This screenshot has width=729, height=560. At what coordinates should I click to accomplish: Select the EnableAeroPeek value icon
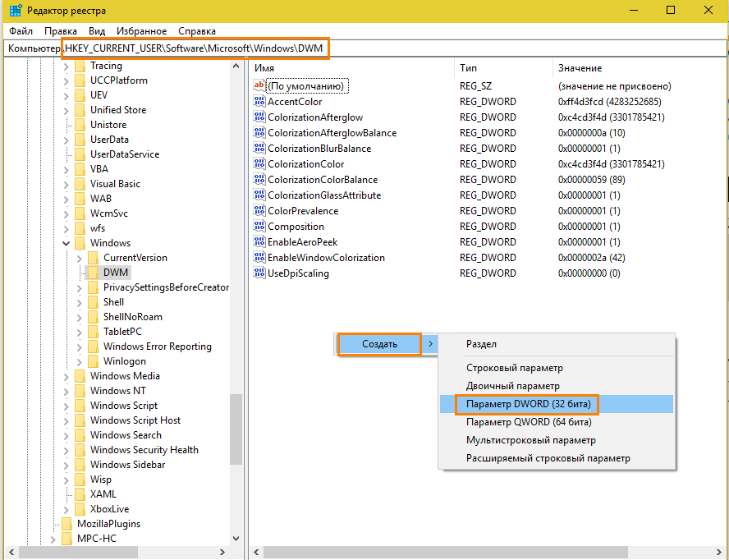[259, 242]
